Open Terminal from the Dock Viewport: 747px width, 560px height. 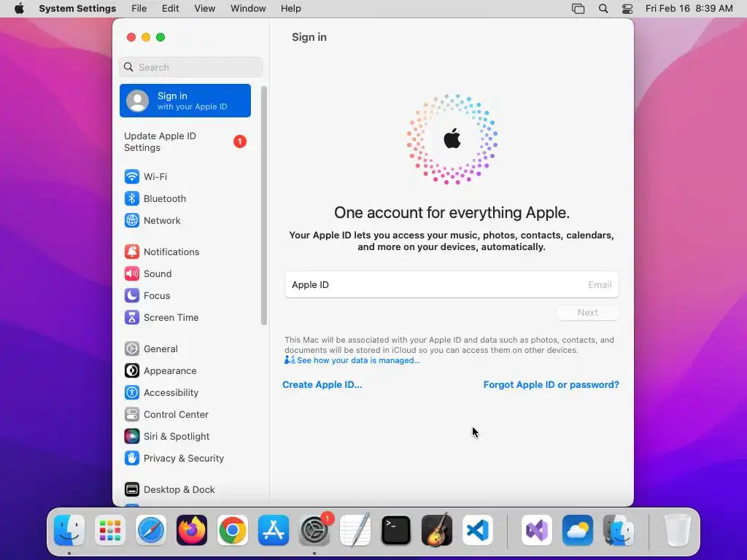click(x=396, y=530)
